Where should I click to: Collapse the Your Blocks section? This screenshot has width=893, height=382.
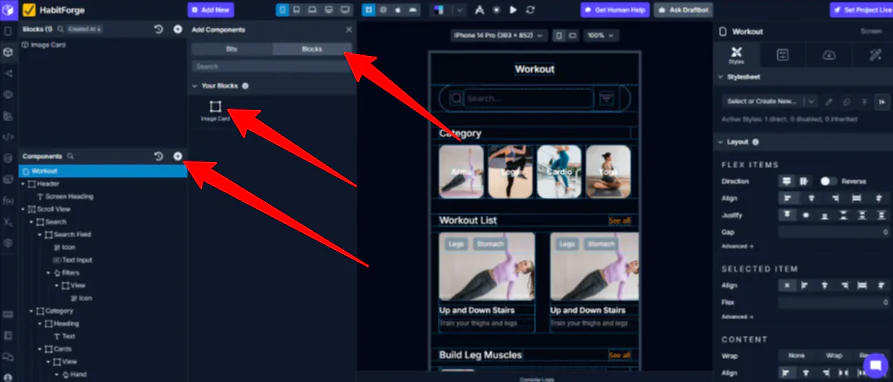click(195, 86)
